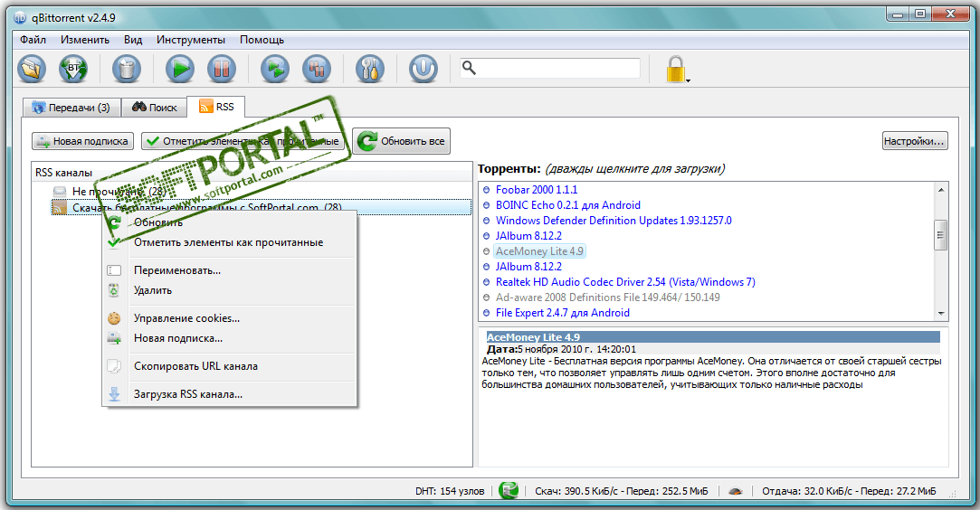Viewport: 980px width, 510px height.
Task: Switch to the Поиск tab
Action: click(x=155, y=108)
